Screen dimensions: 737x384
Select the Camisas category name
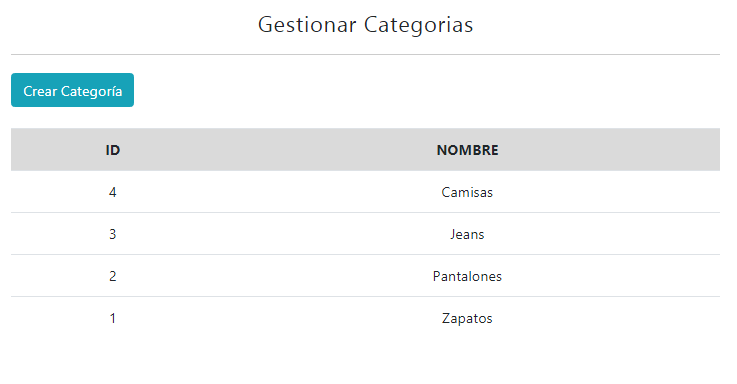(467, 192)
